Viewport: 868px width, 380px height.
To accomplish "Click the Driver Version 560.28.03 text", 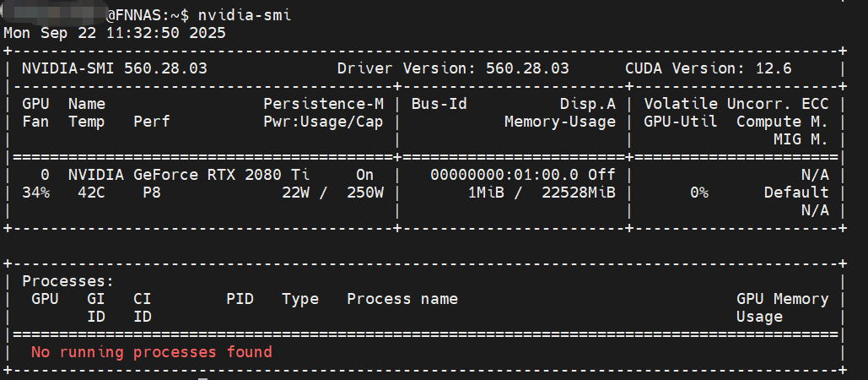I will (x=453, y=68).
